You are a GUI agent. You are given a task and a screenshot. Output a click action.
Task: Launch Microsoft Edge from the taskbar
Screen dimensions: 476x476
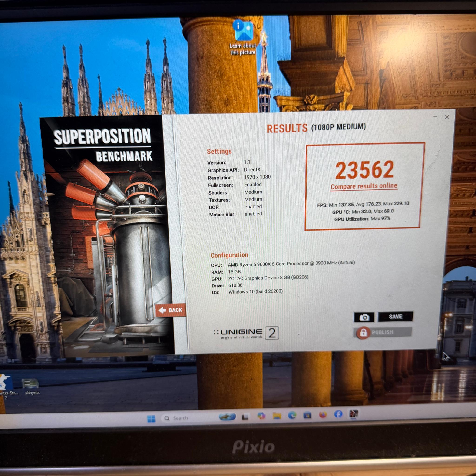point(292,415)
